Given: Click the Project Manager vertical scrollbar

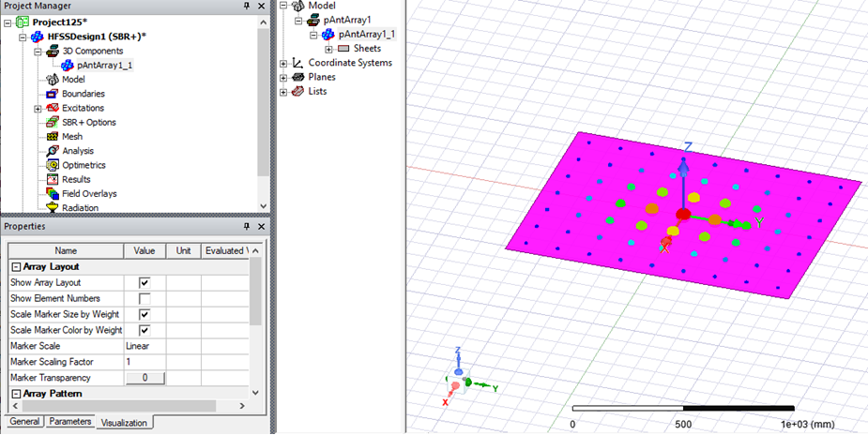Looking at the screenshot, I should pos(264,112).
